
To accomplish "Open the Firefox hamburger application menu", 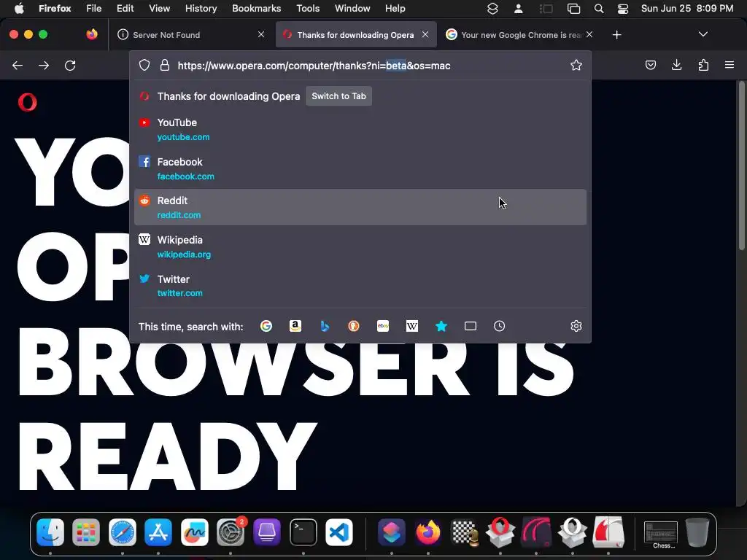I will pos(729,65).
